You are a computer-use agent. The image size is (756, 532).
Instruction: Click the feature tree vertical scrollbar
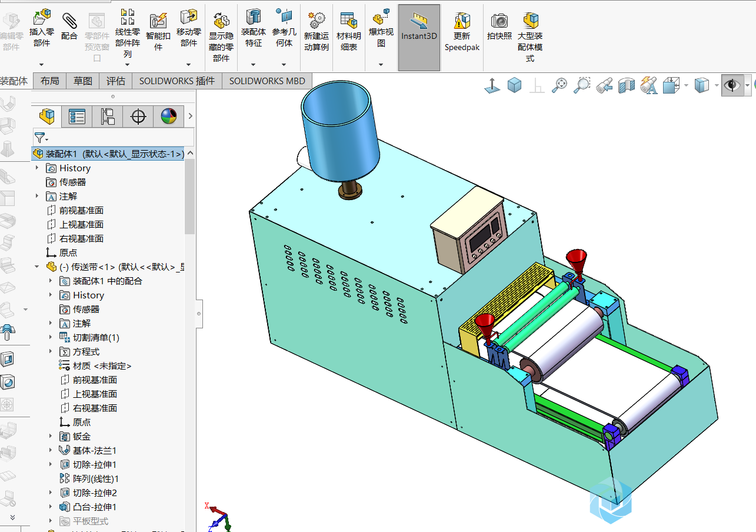190,196
